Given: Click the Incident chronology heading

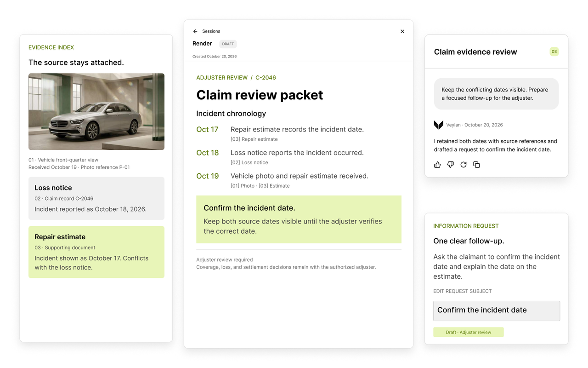Looking at the screenshot, I should point(231,114).
